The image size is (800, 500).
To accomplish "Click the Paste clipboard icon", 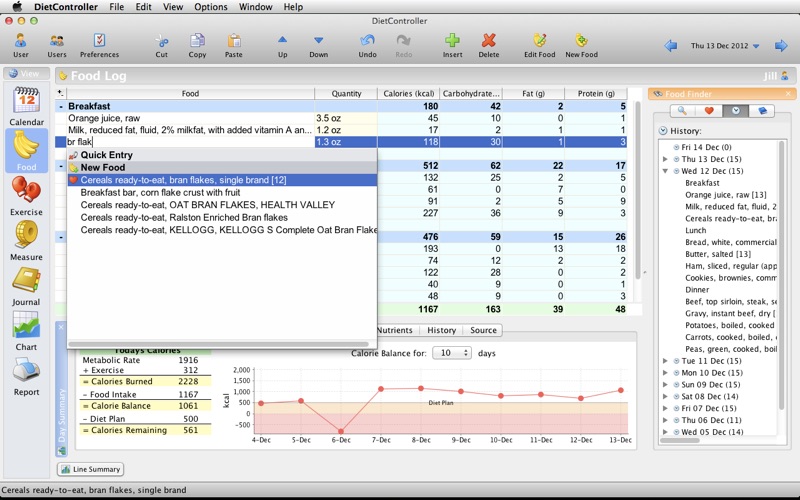I will tap(234, 45).
